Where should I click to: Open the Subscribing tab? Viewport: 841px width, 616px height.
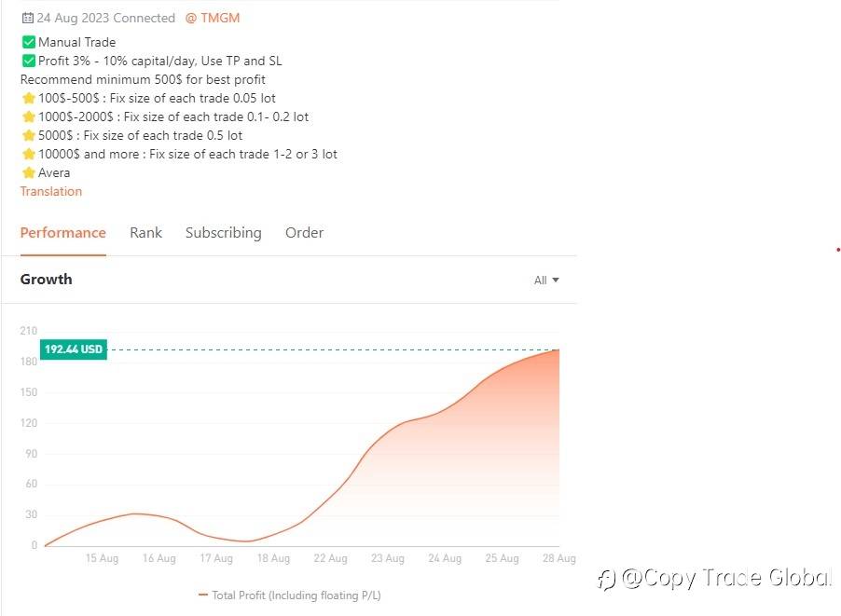coord(223,233)
